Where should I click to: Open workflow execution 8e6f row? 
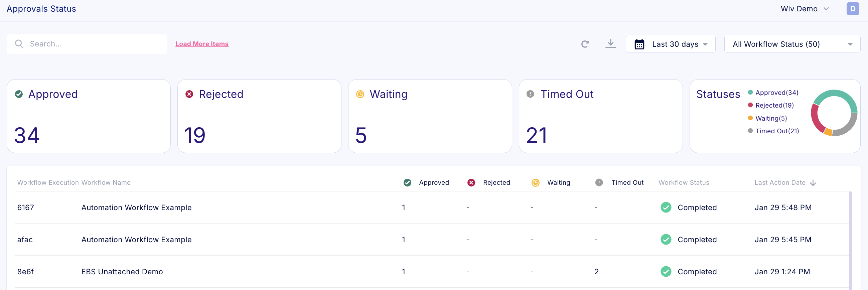tap(25, 272)
